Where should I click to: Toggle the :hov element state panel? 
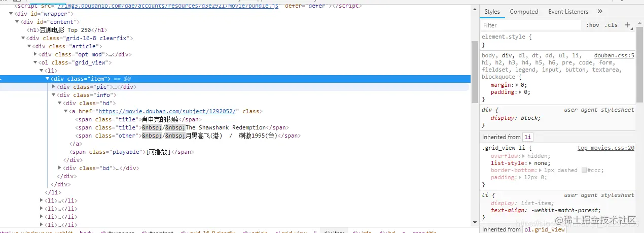point(592,25)
